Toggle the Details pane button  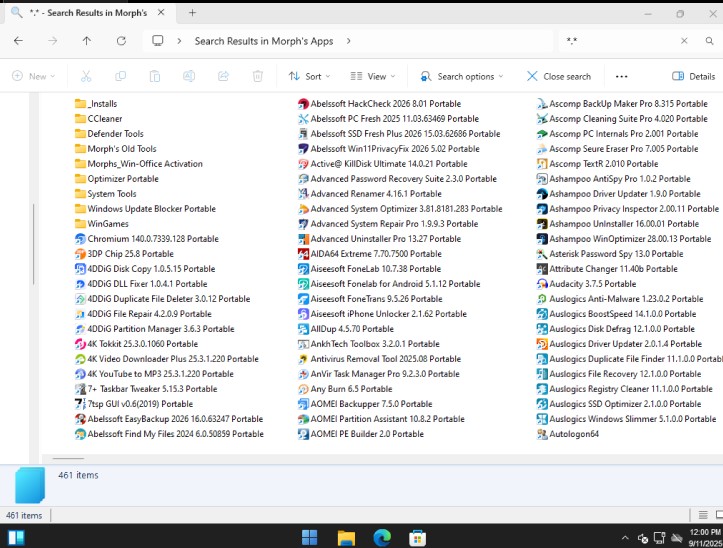click(693, 76)
